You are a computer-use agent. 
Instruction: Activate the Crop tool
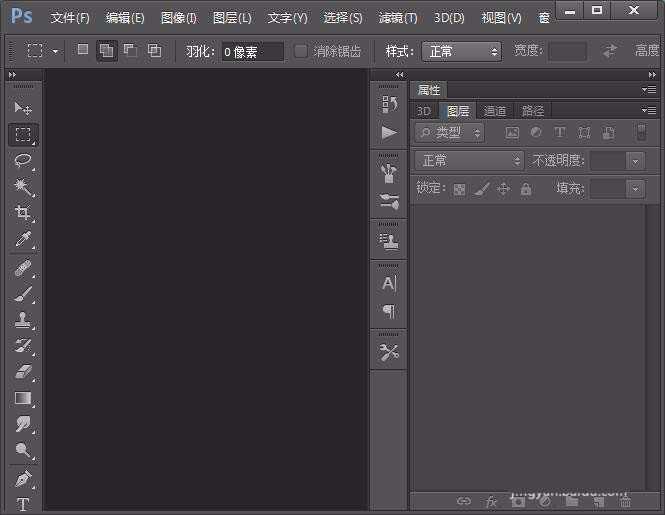coord(22,213)
